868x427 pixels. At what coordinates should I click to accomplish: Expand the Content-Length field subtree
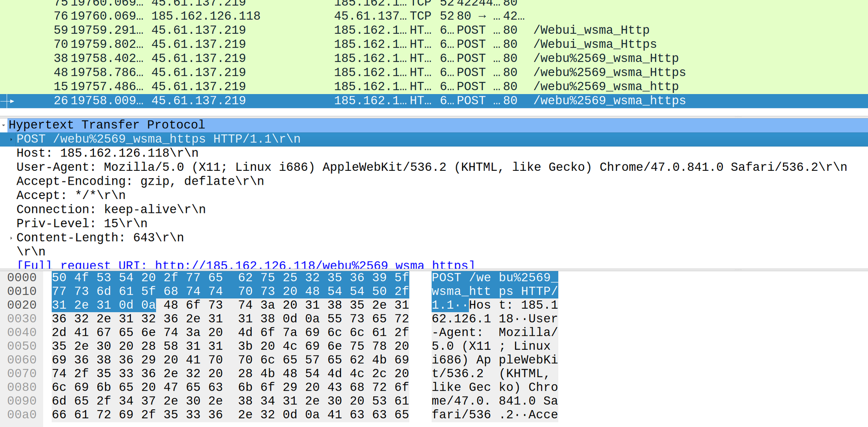pyautogui.click(x=10, y=238)
